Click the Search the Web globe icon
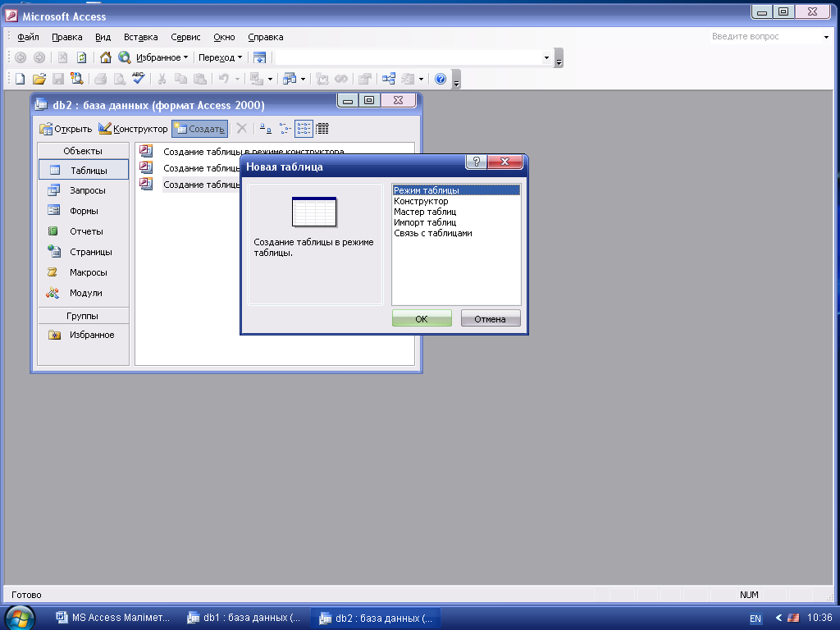 tap(125, 57)
